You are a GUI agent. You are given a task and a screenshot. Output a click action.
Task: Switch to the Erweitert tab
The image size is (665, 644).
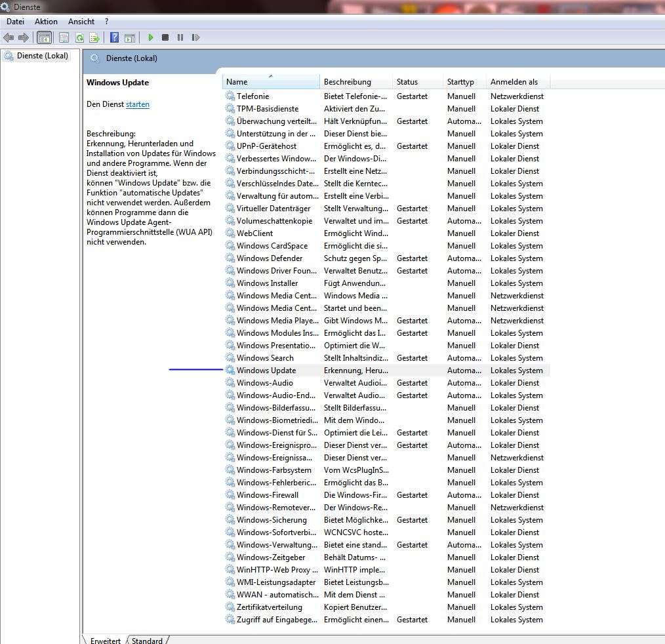(x=105, y=640)
